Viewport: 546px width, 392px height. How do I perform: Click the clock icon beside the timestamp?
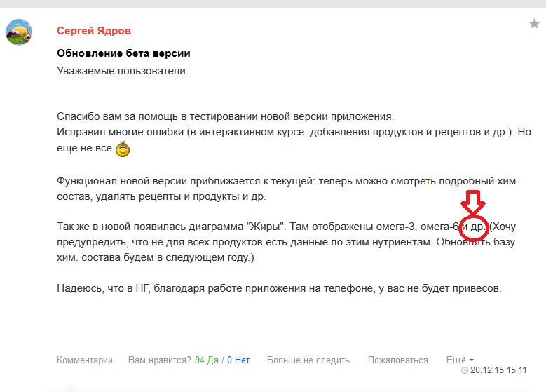(465, 370)
